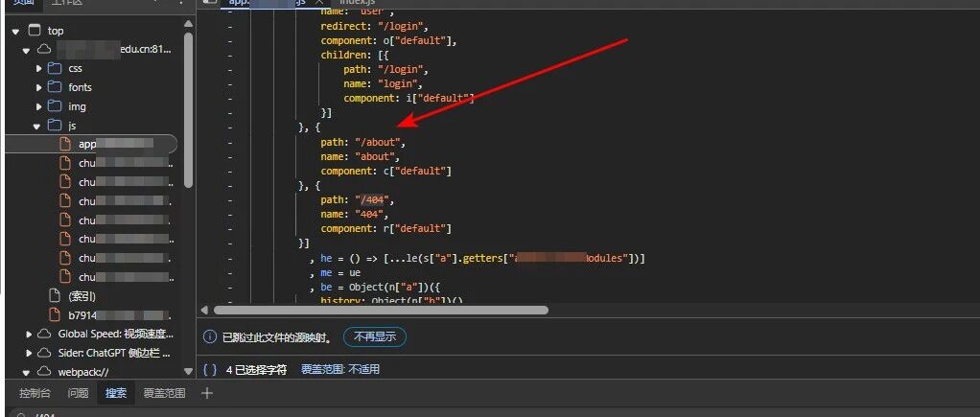Click the cloud icon of the edu.cn domain

coord(44,49)
